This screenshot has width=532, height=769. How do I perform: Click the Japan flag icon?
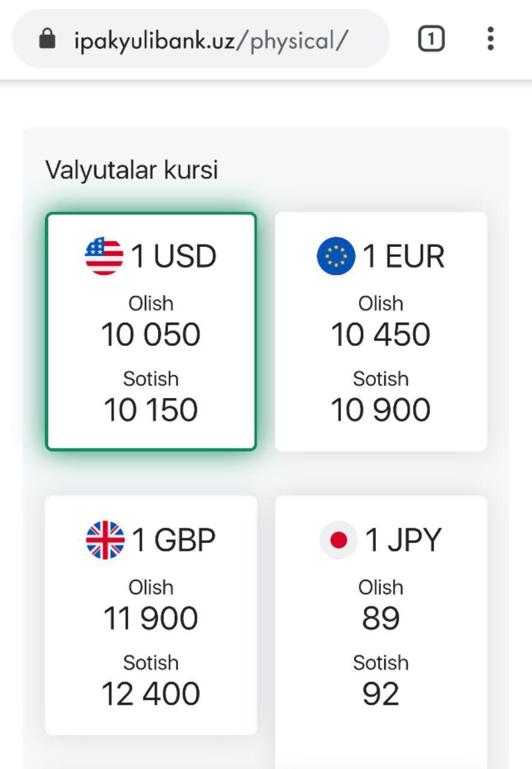(339, 540)
